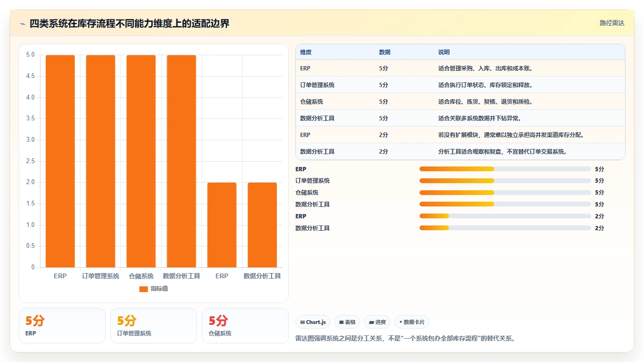Click the 数据卡片 tag chip

[x=412, y=322]
